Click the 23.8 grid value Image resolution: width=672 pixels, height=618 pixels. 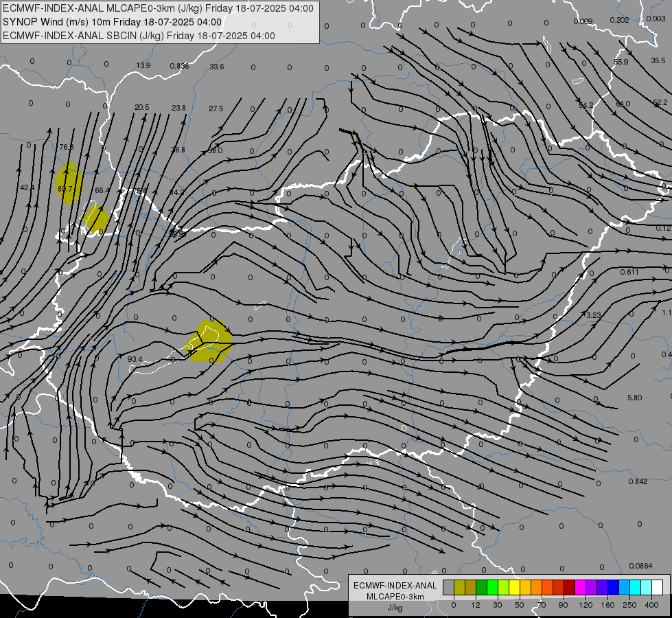178,108
